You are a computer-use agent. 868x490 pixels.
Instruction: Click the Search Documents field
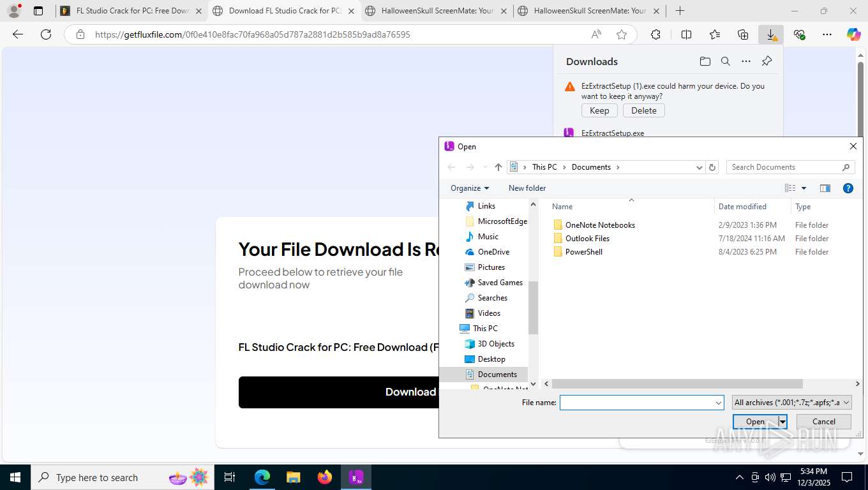[790, 167]
